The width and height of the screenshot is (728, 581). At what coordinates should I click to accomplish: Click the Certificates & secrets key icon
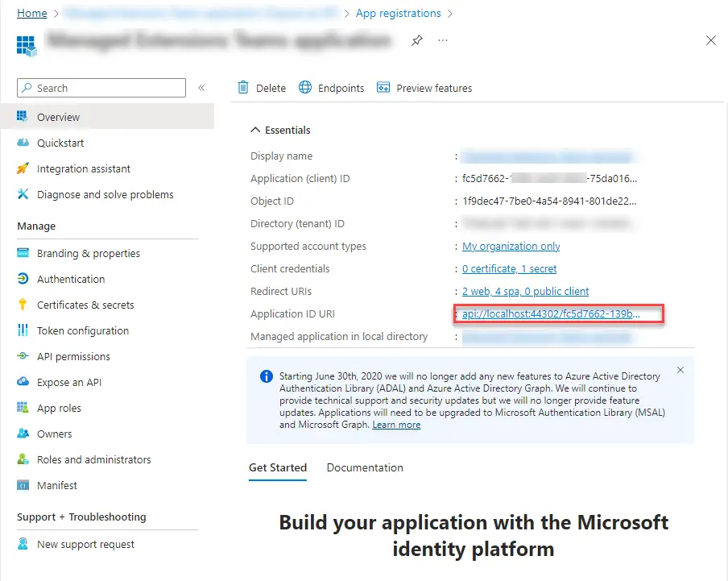[x=23, y=305]
